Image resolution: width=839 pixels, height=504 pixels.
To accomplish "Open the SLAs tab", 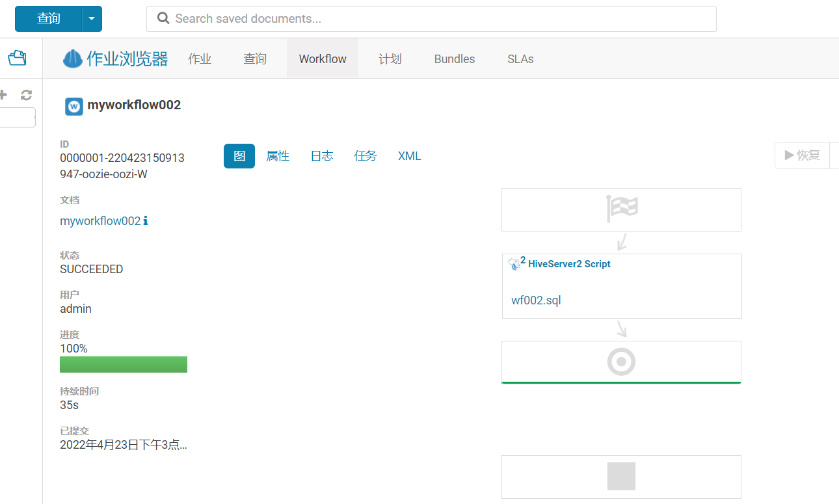I will point(520,59).
